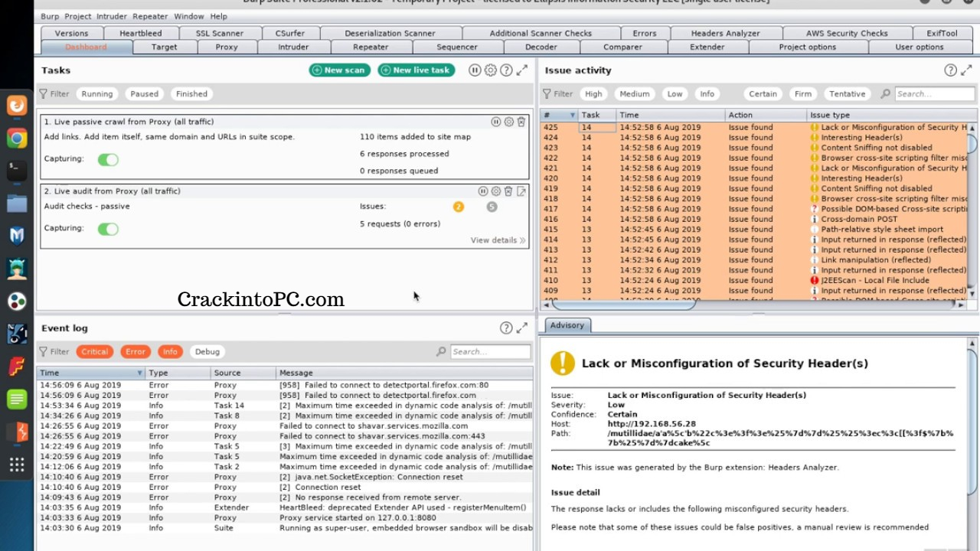Viewport: 980px width, 551px height.
Task: Open help for the Event log panel
Action: (506, 328)
